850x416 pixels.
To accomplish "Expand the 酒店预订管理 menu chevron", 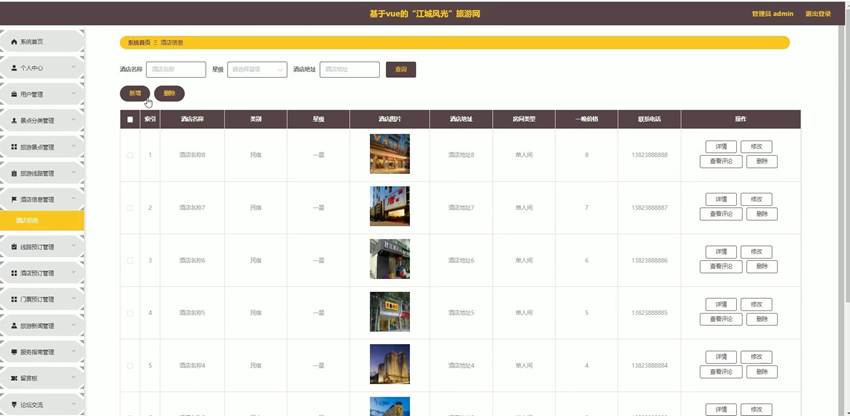I will pyautogui.click(x=74, y=273).
